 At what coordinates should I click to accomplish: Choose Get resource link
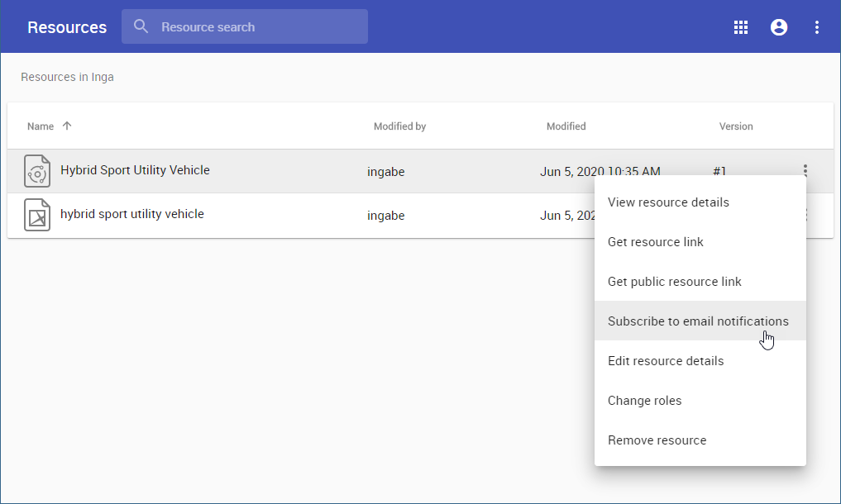pyautogui.click(x=656, y=242)
